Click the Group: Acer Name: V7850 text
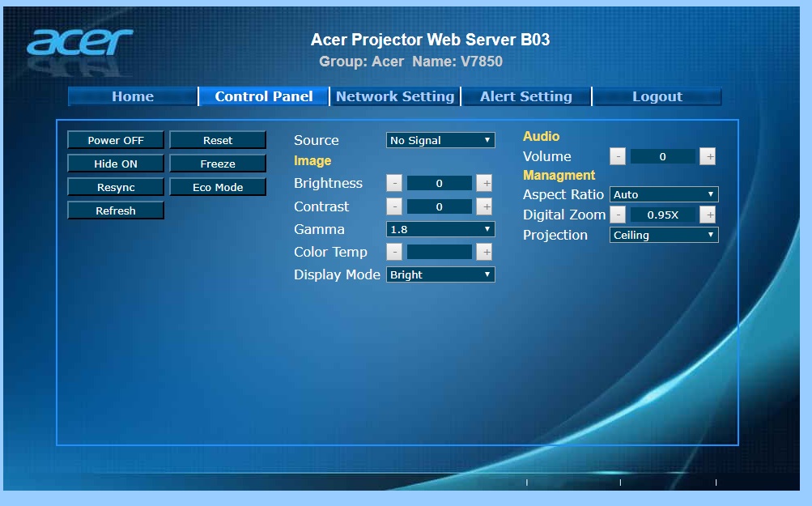Screen dimensions: 812x506 (410, 61)
